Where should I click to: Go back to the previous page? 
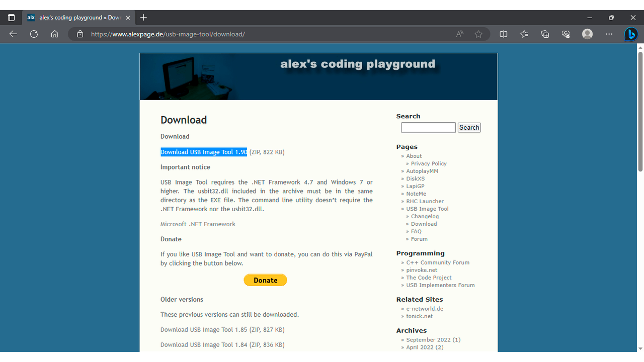[13, 34]
